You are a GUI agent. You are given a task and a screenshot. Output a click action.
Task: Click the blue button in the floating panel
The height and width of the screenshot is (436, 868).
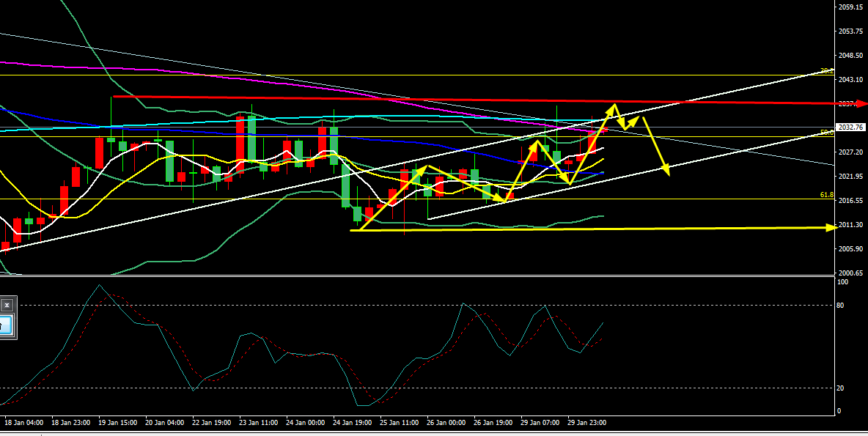point(6,325)
